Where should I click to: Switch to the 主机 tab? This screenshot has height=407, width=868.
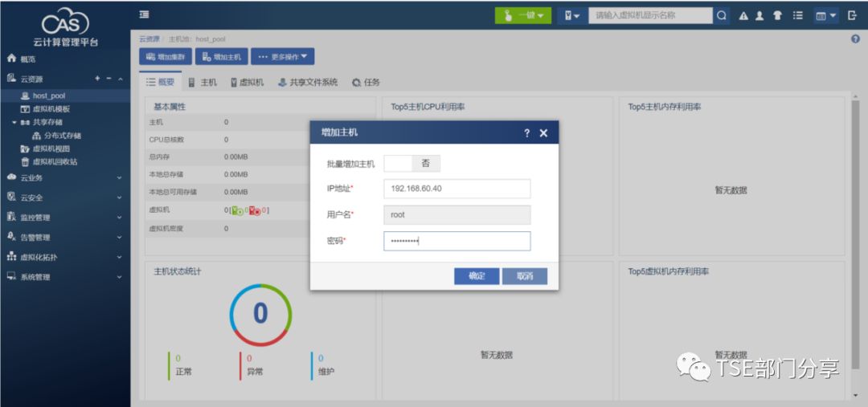(x=203, y=83)
